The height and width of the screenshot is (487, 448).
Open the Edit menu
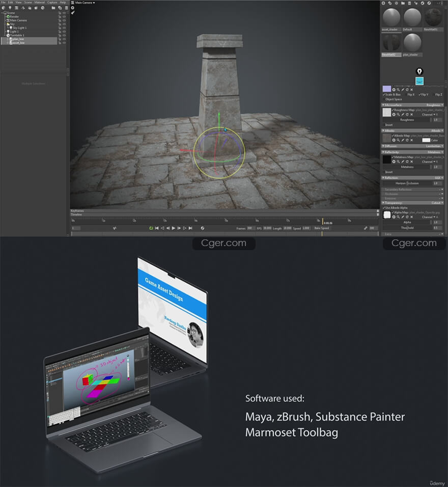pyautogui.click(x=11, y=3)
